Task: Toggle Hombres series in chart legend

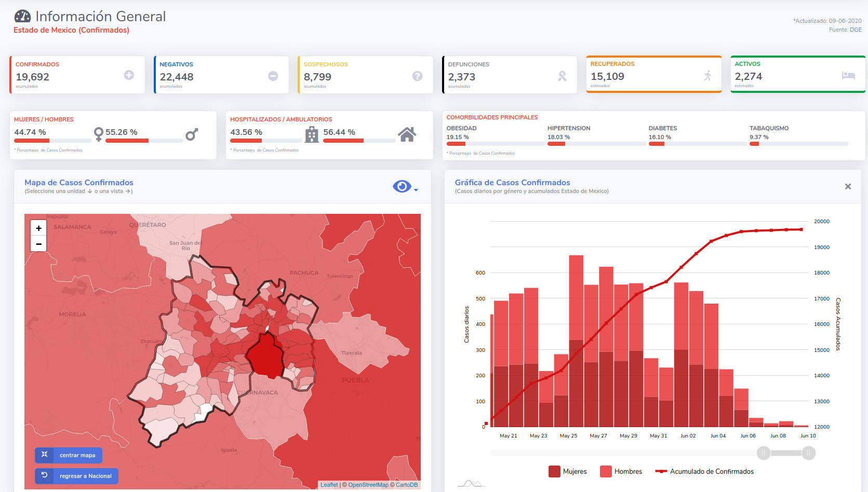Action: point(621,471)
